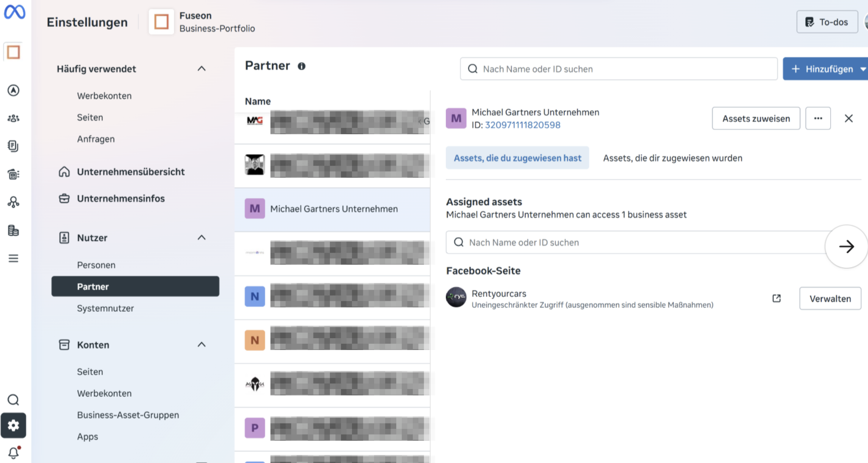Viewport: 868px width, 463px height.
Task: Open the notifications bell icon
Action: coord(14,452)
